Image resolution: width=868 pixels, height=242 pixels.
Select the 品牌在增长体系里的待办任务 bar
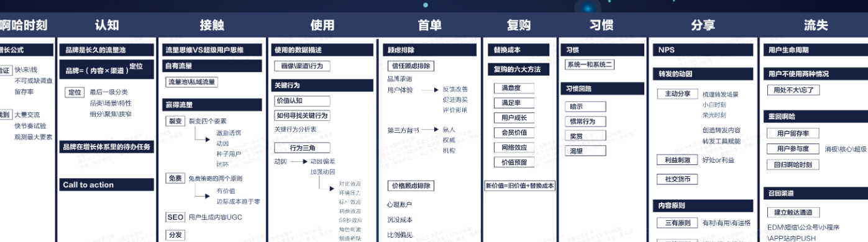(x=107, y=147)
